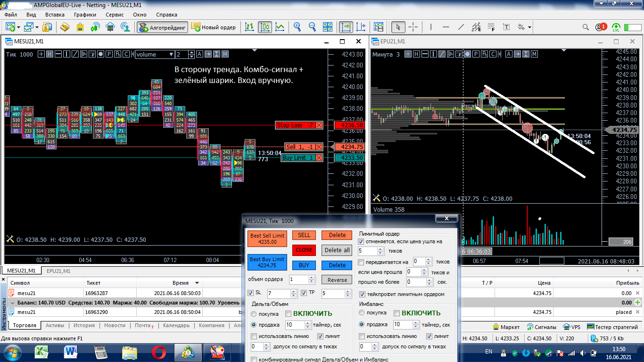
Task: Click the zoom in magnifier icon
Action: pyautogui.click(x=297, y=27)
